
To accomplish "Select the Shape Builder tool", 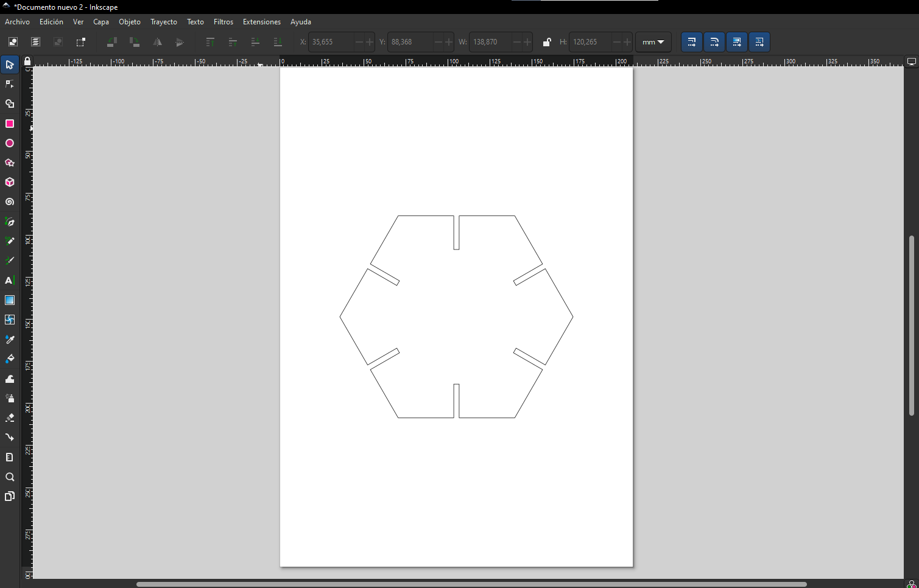I will (x=10, y=104).
